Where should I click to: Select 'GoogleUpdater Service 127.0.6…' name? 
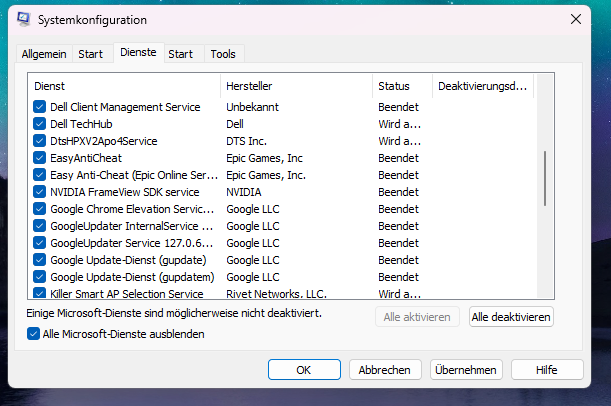(x=132, y=243)
